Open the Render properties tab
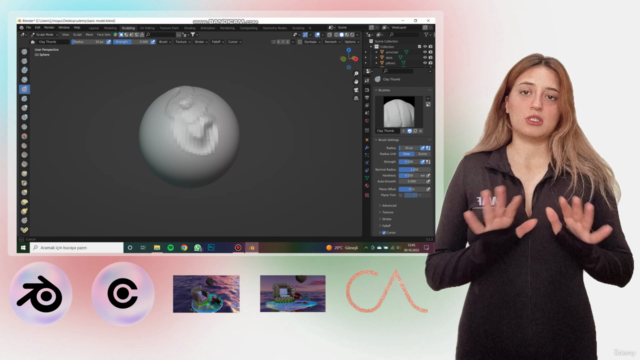The image size is (640, 360). [367, 90]
